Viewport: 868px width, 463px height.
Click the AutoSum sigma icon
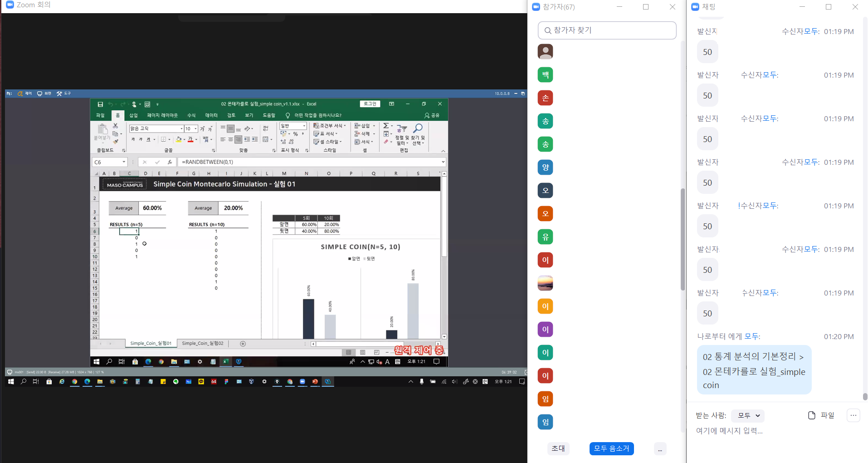click(x=385, y=126)
